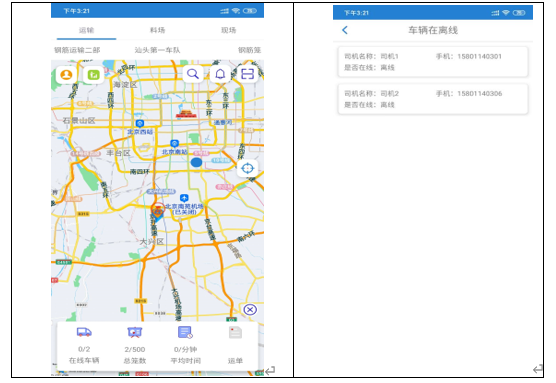Tap the 2/500 total cage count
The height and width of the screenshot is (383, 556).
click(135, 349)
